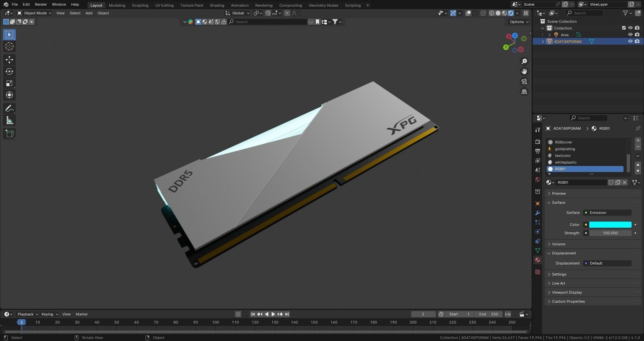This screenshot has height=341, width=644.
Task: Expand the Area light tree item
Action: pyautogui.click(x=549, y=35)
